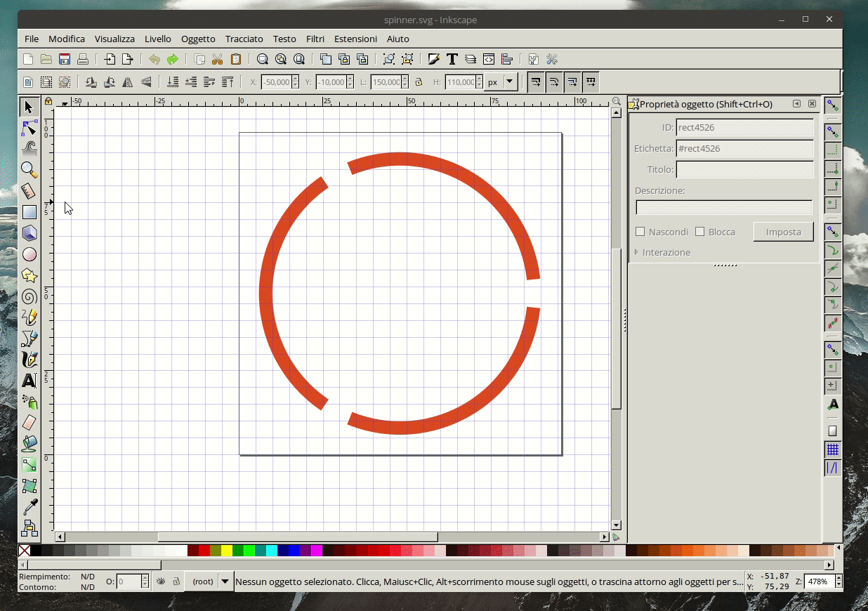This screenshot has height=611, width=868.
Task: Select the Tweak objects tool
Action: click(x=29, y=149)
